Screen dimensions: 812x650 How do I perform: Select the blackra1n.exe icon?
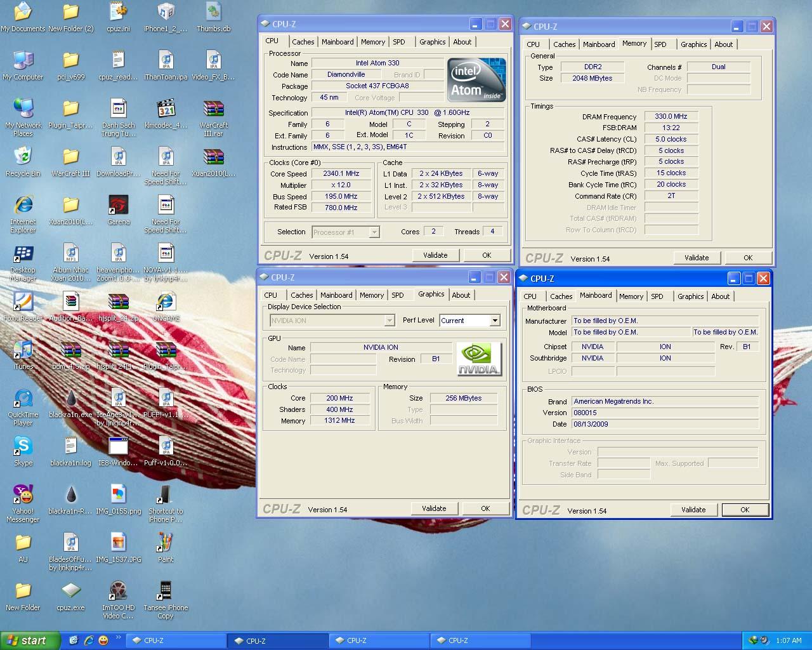pyautogui.click(x=70, y=403)
